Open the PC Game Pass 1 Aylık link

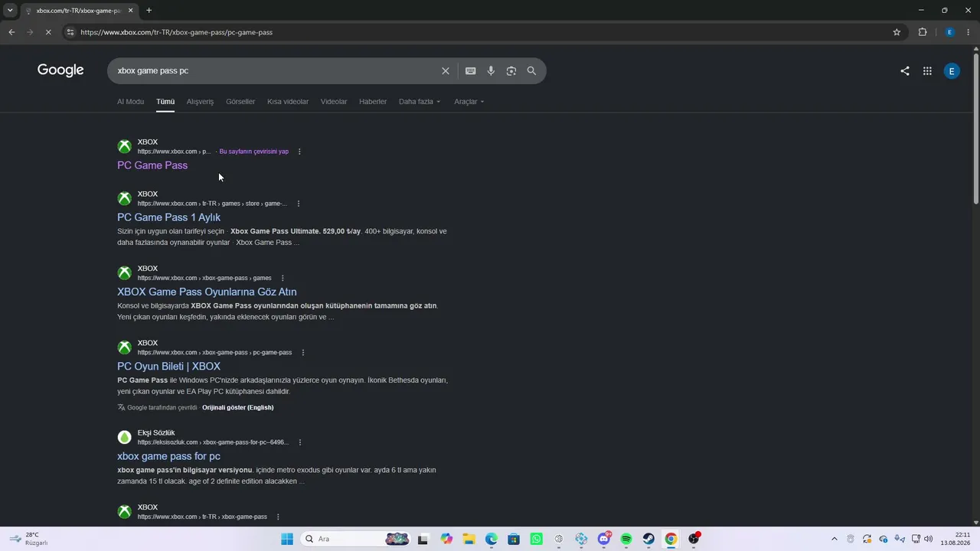click(168, 217)
